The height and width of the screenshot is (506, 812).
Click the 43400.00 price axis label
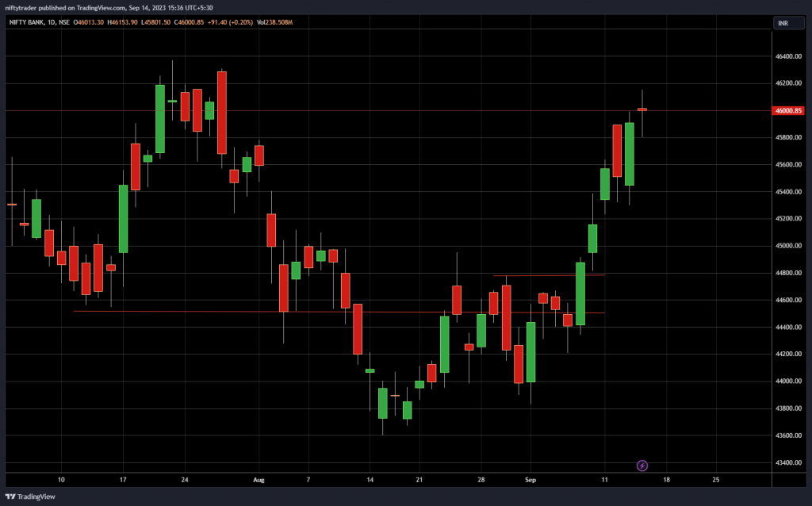788,462
